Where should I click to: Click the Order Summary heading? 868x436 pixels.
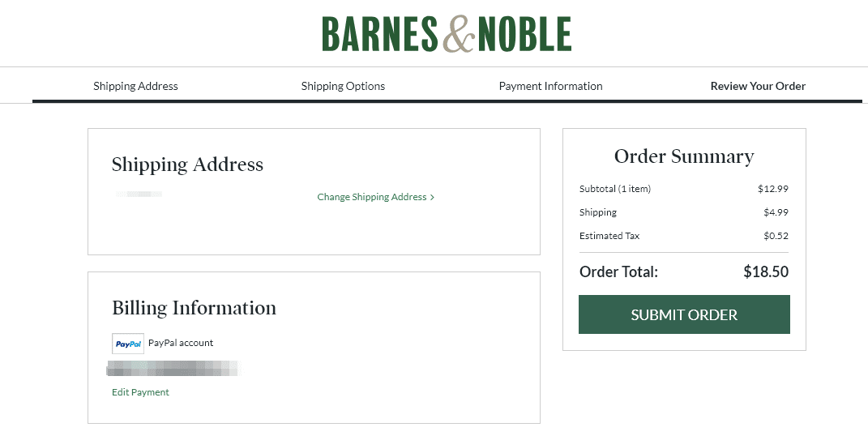[x=684, y=156]
